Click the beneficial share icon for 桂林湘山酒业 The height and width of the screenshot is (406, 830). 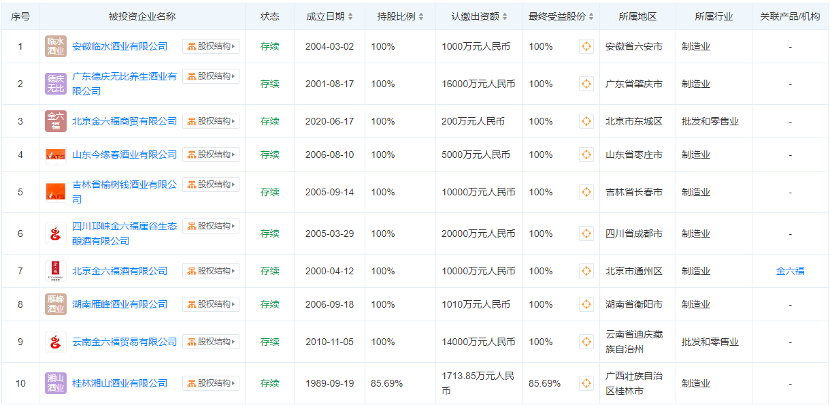[587, 383]
